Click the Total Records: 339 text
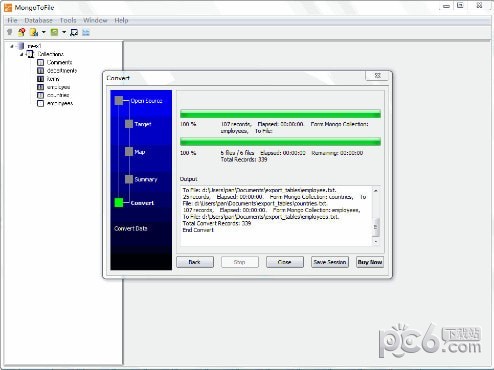 point(244,160)
